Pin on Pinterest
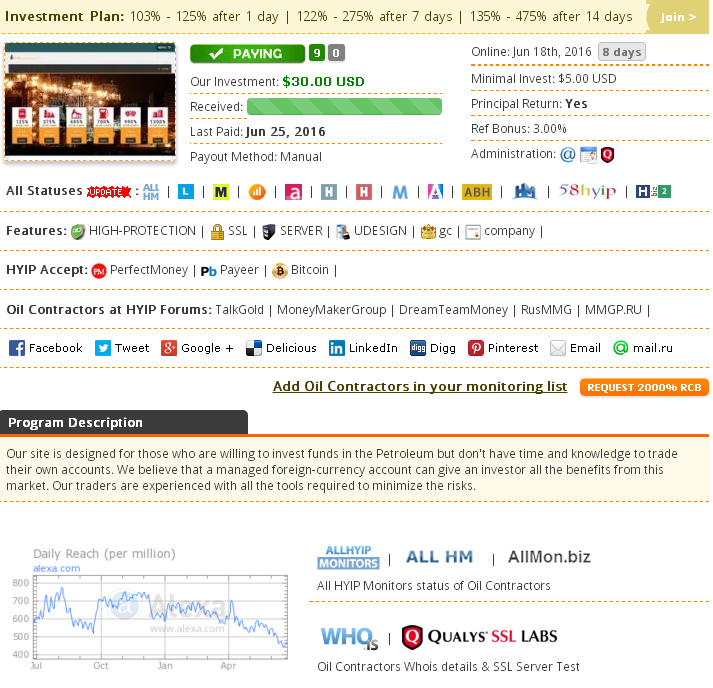The image size is (713, 688). 476,348
